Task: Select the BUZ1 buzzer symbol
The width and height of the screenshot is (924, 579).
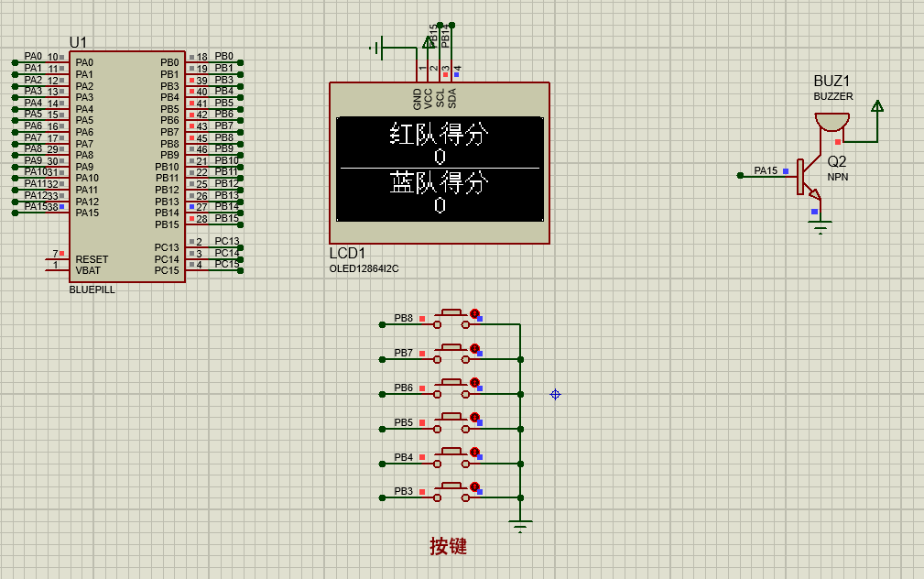Action: [x=832, y=123]
